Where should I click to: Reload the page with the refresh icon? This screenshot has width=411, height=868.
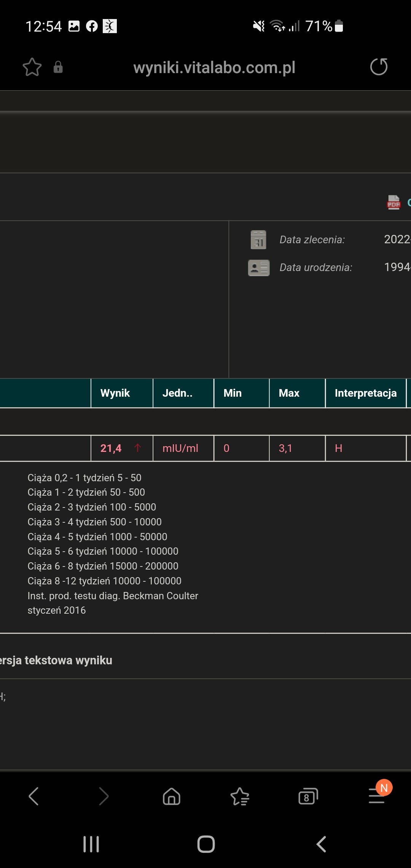[379, 67]
